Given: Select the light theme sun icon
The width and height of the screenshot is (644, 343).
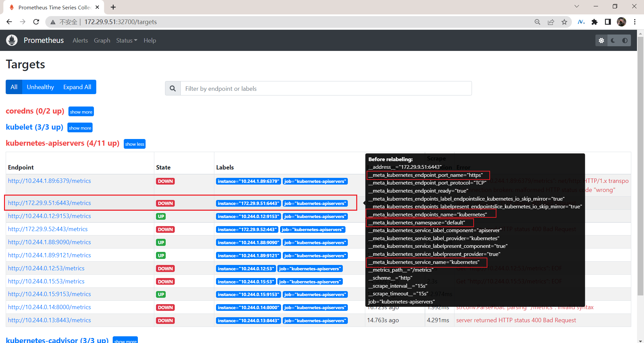Looking at the screenshot, I should 601,41.
